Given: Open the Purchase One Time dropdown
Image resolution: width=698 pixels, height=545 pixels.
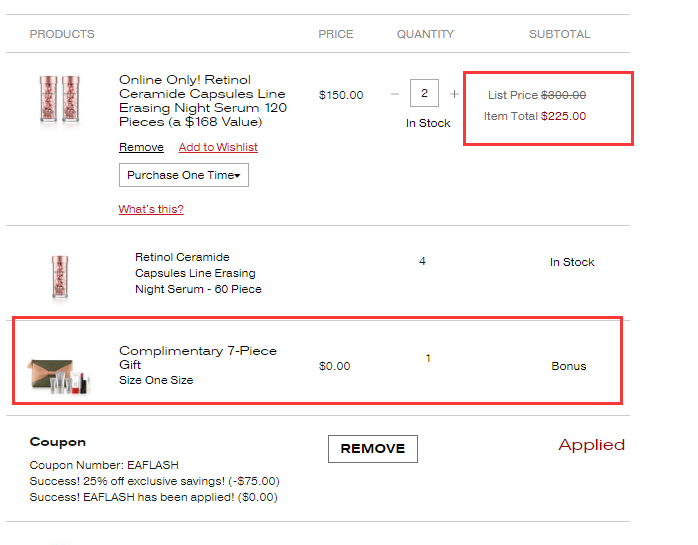Looking at the screenshot, I should 184,175.
